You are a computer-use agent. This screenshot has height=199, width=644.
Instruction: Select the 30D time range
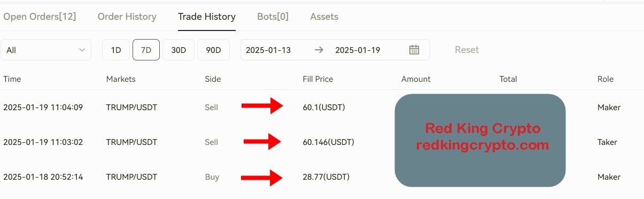click(x=179, y=50)
